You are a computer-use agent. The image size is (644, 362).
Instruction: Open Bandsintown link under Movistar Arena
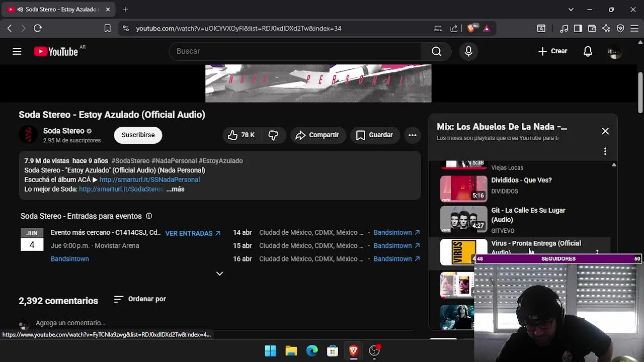click(70, 259)
